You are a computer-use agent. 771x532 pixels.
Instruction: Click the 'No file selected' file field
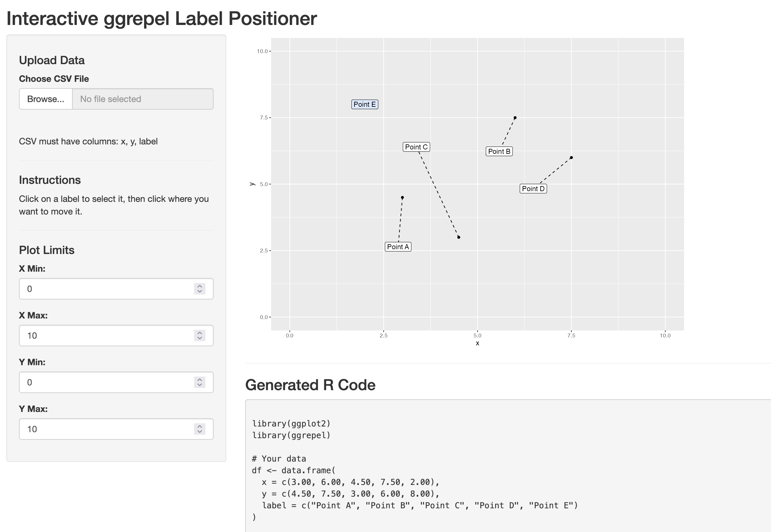[143, 99]
